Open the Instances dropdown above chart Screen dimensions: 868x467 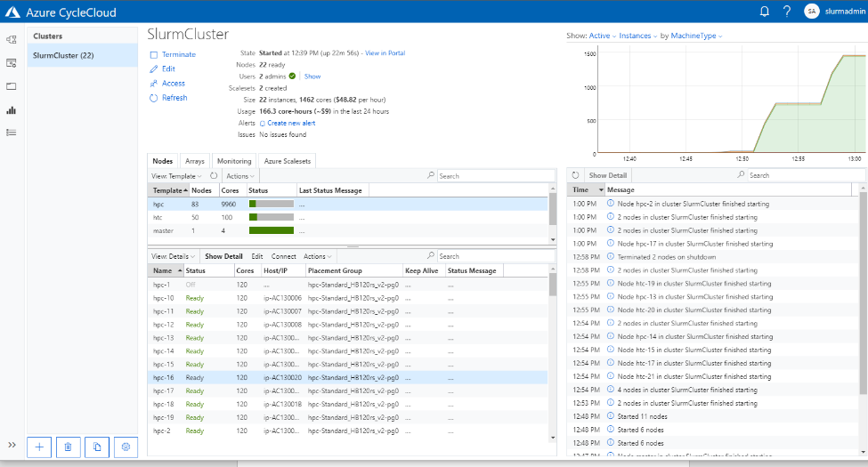pyautogui.click(x=637, y=36)
